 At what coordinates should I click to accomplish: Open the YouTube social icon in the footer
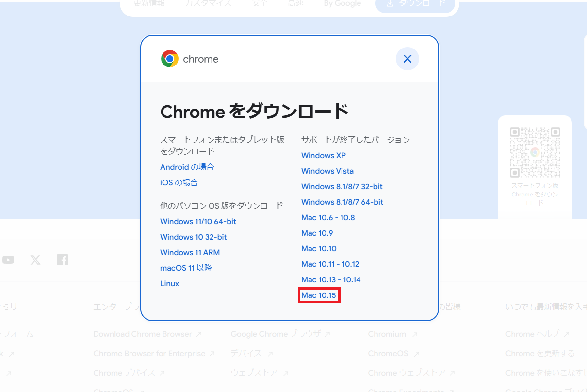click(8, 260)
